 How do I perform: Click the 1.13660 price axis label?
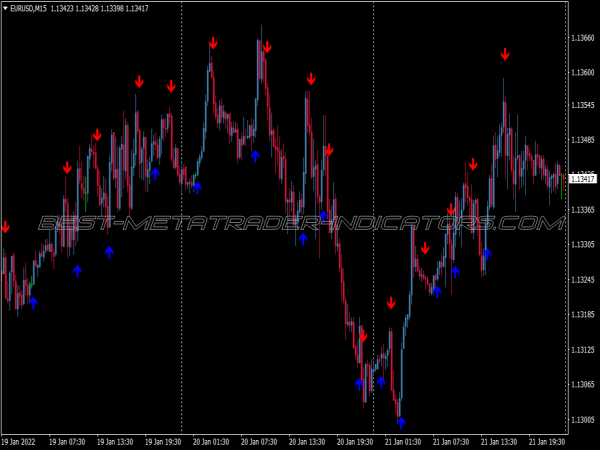(583, 38)
